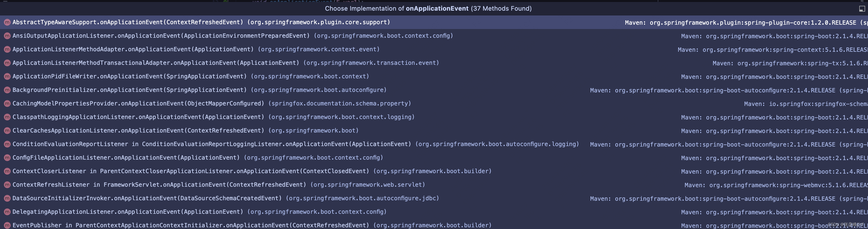Click package (org.springframework.boot.autoconfigure.logging) text
868x229 pixels.
pyautogui.click(x=497, y=144)
